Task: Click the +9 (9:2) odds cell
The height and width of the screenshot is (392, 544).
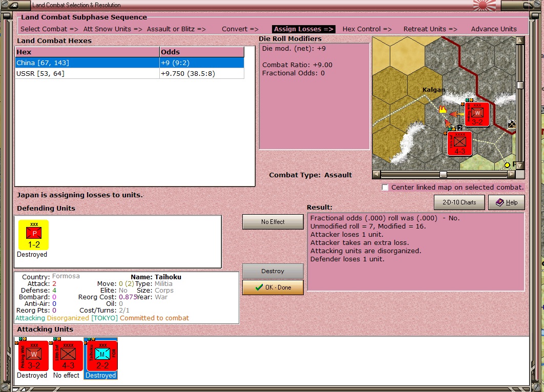Action: [202, 63]
